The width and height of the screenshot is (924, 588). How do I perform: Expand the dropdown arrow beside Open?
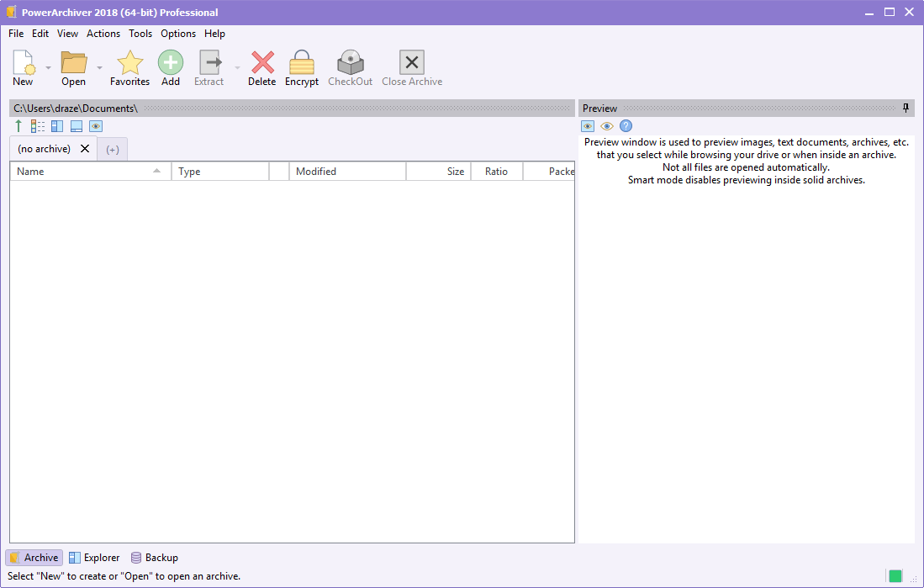coord(99,67)
